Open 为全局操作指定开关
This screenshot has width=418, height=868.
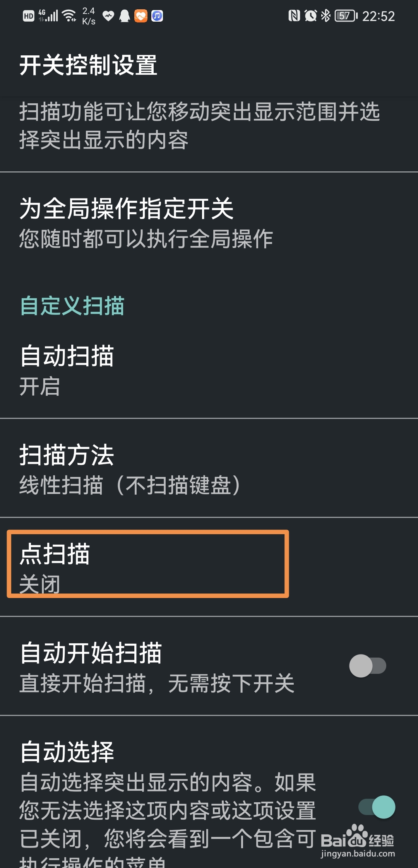pos(209,223)
